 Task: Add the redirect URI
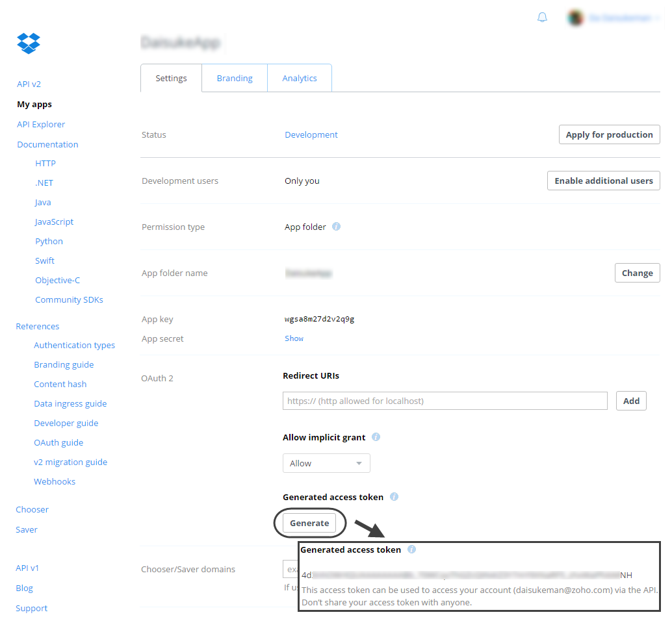coord(631,401)
